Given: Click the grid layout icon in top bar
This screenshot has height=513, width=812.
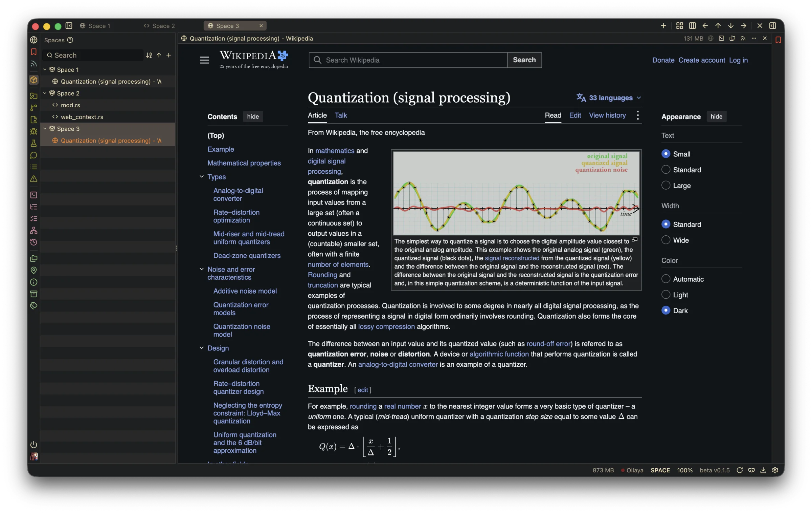Looking at the screenshot, I should pos(679,26).
